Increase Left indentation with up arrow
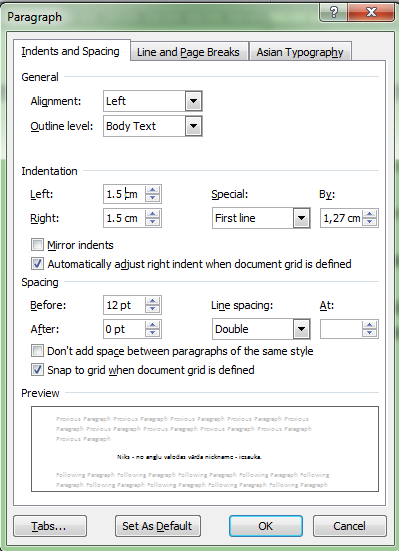Image resolution: width=399 pixels, height=551 pixels. [153, 190]
